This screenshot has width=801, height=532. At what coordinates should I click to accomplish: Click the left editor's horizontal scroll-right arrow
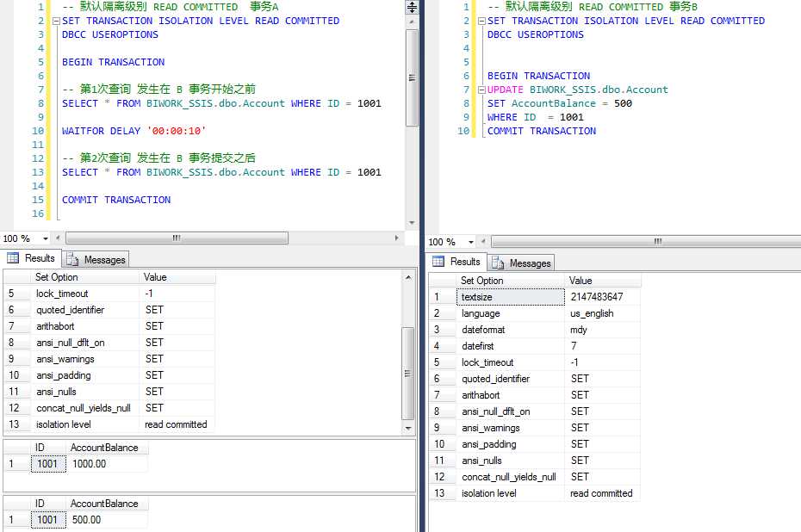(396, 238)
